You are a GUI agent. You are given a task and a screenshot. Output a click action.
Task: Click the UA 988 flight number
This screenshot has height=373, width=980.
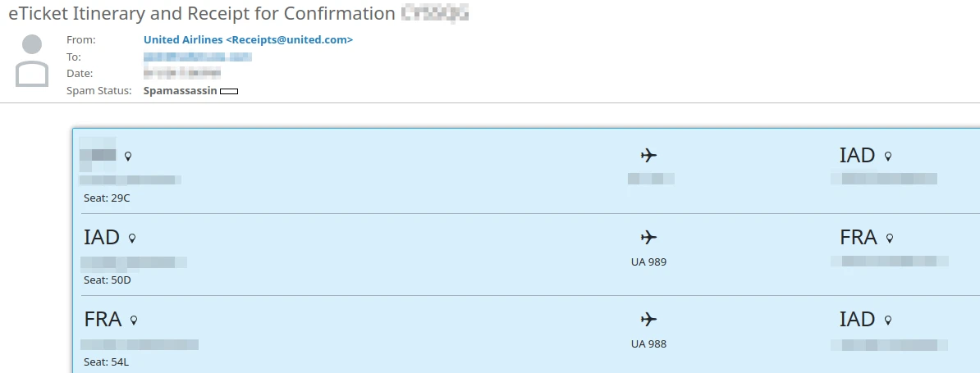coord(648,344)
